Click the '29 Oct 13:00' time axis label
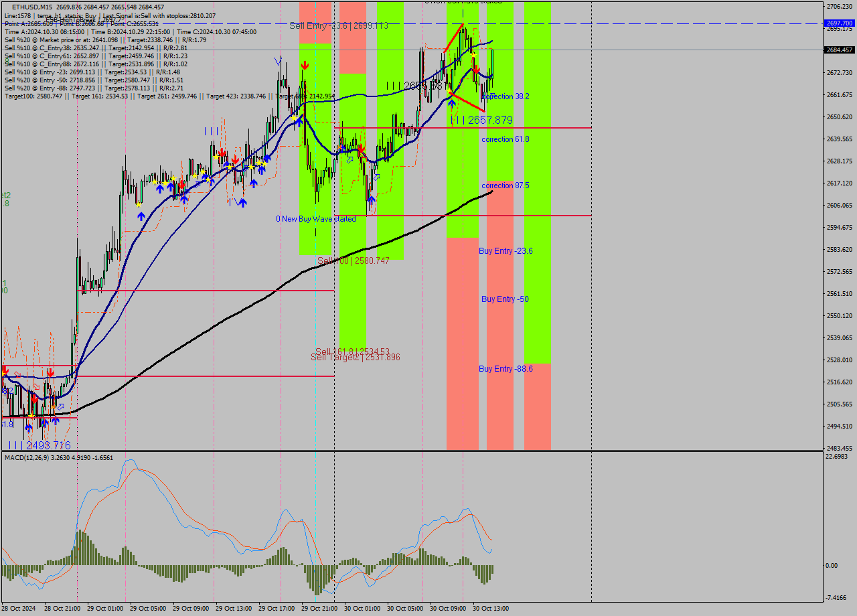Image resolution: width=857 pixels, height=616 pixels. 235,609
